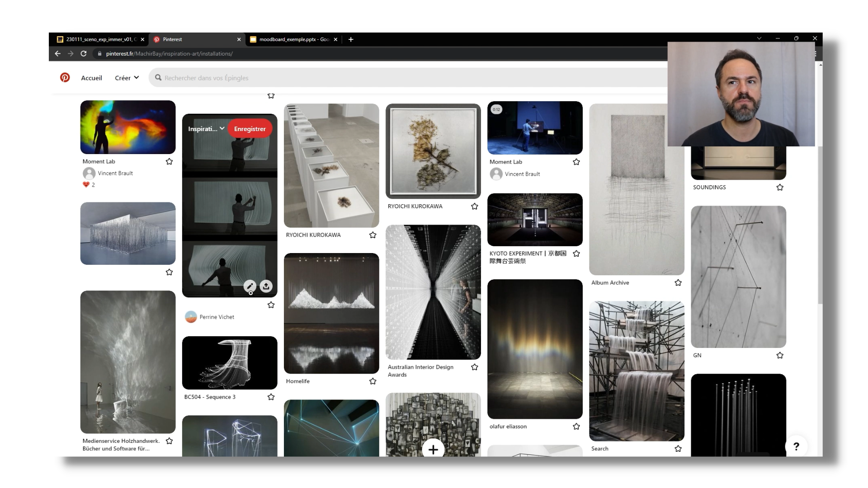Star the Australian Interior Design Awards pin
Image resolution: width=868 pixels, height=488 pixels.
pos(474,367)
